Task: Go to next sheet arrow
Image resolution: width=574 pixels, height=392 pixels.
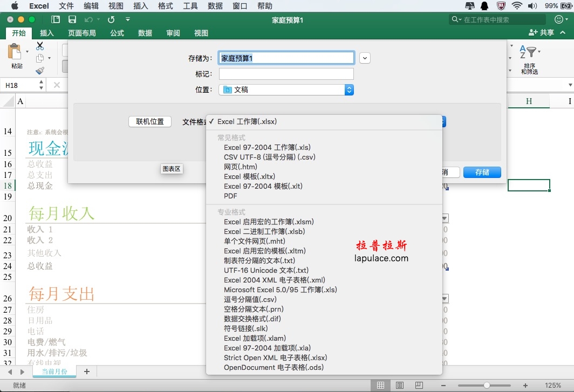Action: tap(22, 372)
